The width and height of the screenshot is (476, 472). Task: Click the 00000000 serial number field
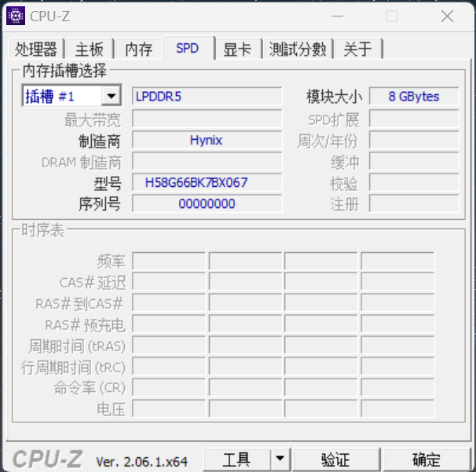tap(207, 203)
